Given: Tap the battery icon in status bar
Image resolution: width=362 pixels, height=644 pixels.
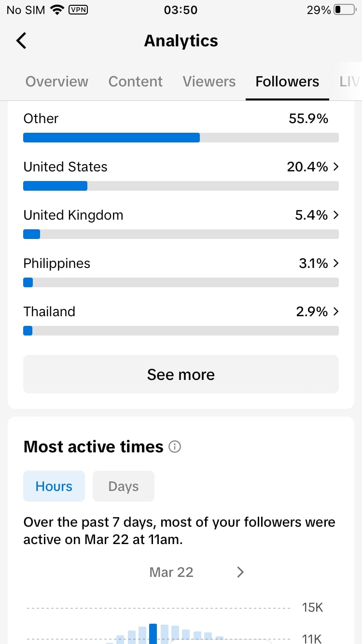Looking at the screenshot, I should click(x=345, y=10).
